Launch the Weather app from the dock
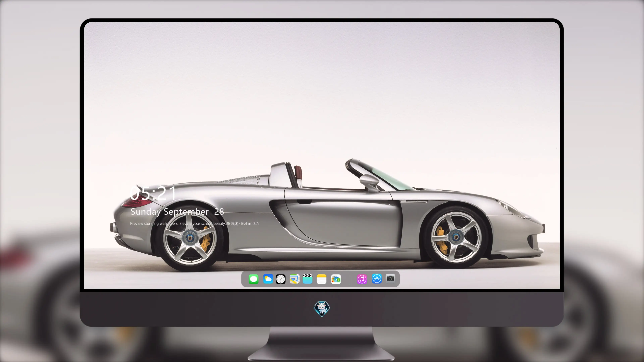Screen dimensions: 644x362 (x=268, y=279)
